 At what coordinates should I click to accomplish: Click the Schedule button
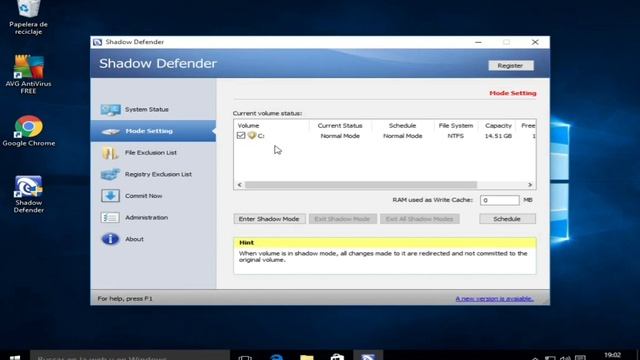(x=507, y=219)
